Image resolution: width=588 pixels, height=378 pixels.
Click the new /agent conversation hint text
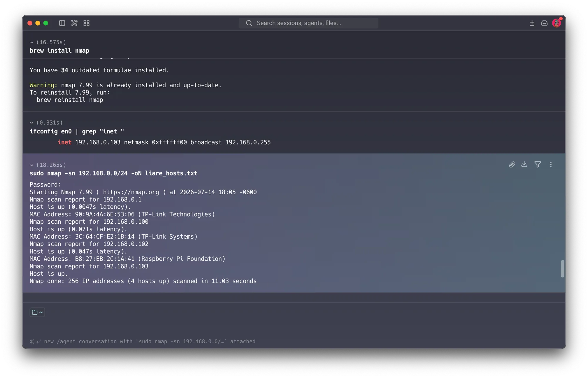click(x=143, y=342)
